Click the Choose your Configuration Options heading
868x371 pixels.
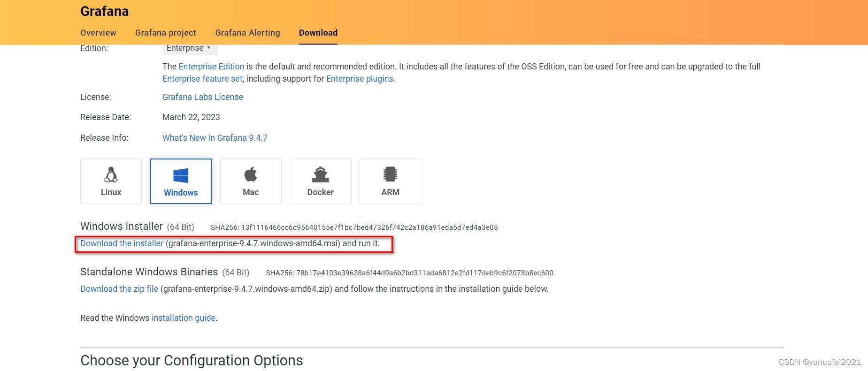tap(192, 360)
